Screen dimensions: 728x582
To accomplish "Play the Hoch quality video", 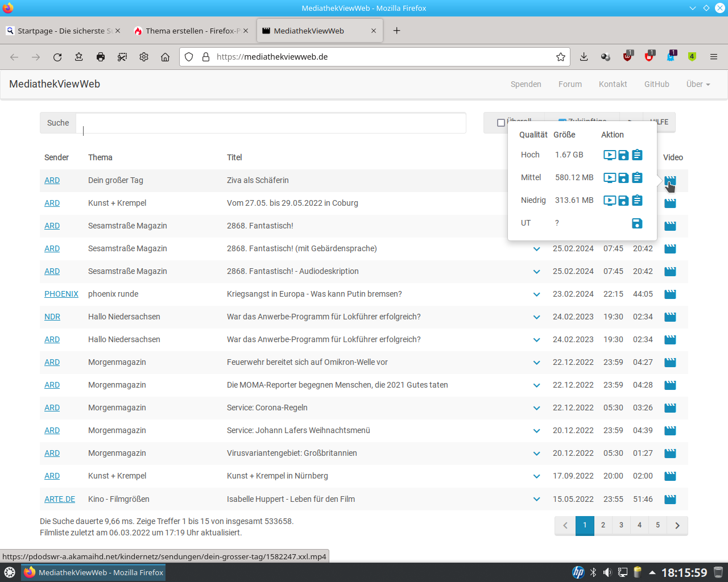I will pyautogui.click(x=610, y=155).
